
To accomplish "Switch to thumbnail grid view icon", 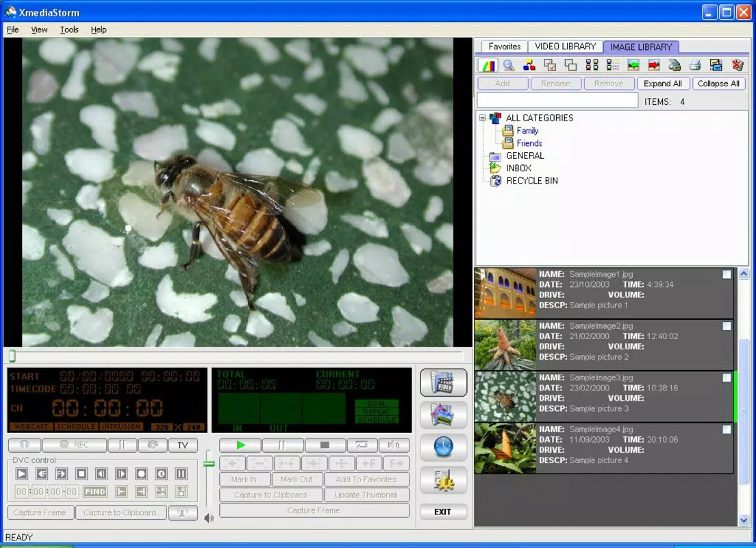I will click(592, 65).
